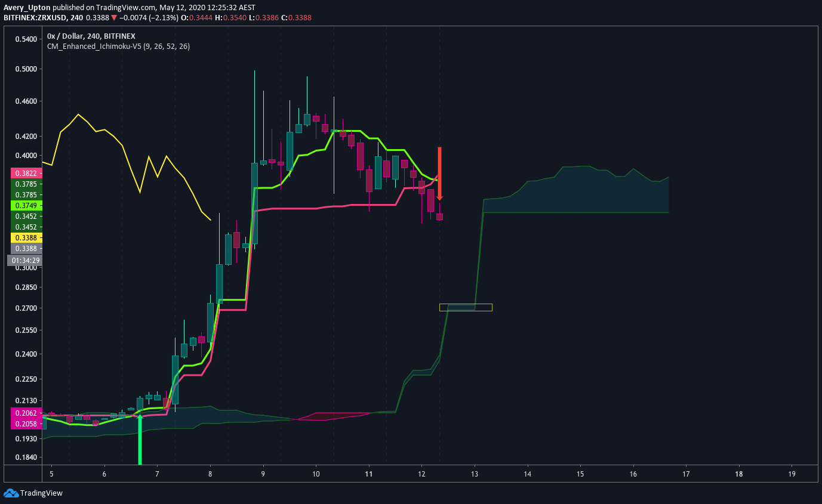Click the 0.2400 price axis label
The image size is (822, 504).
point(26,354)
